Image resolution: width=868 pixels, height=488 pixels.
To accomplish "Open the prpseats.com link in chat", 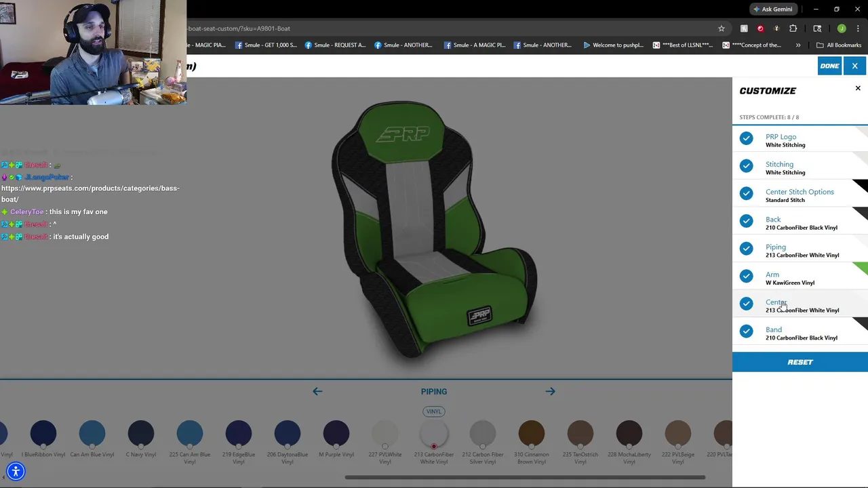I will click(x=90, y=194).
